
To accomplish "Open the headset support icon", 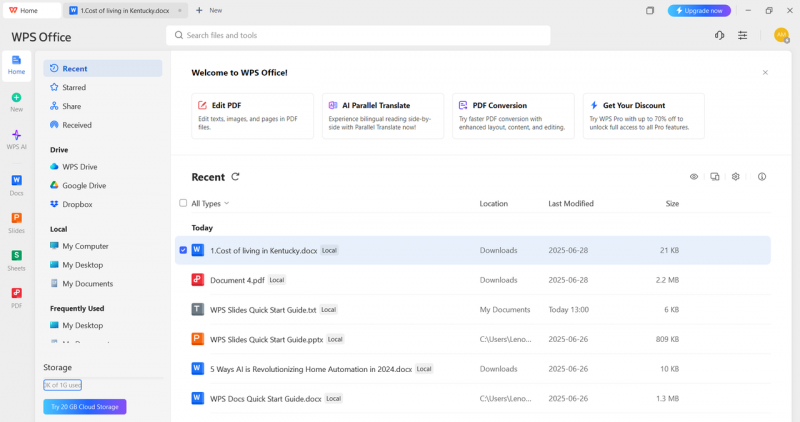I will [719, 35].
